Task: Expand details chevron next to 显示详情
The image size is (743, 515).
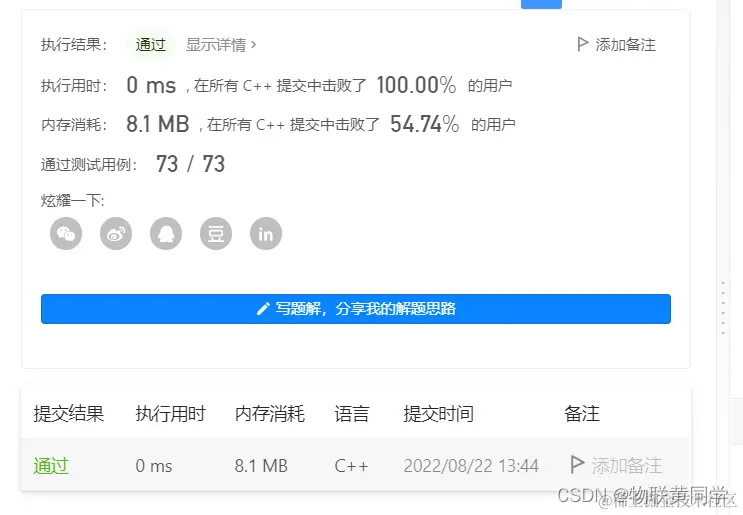Action: coord(254,45)
